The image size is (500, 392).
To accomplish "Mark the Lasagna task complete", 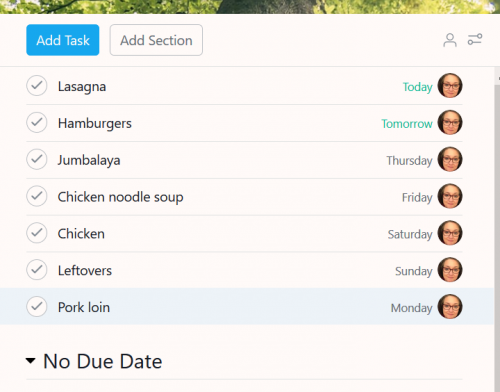I will [x=37, y=86].
